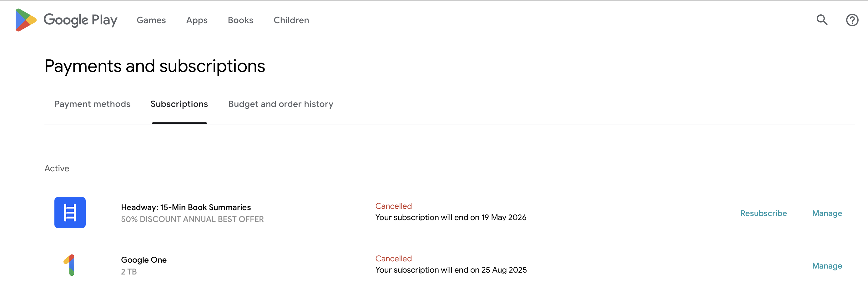This screenshot has width=868, height=292.
Task: Click the 50% discount annual offer text
Action: 192,219
